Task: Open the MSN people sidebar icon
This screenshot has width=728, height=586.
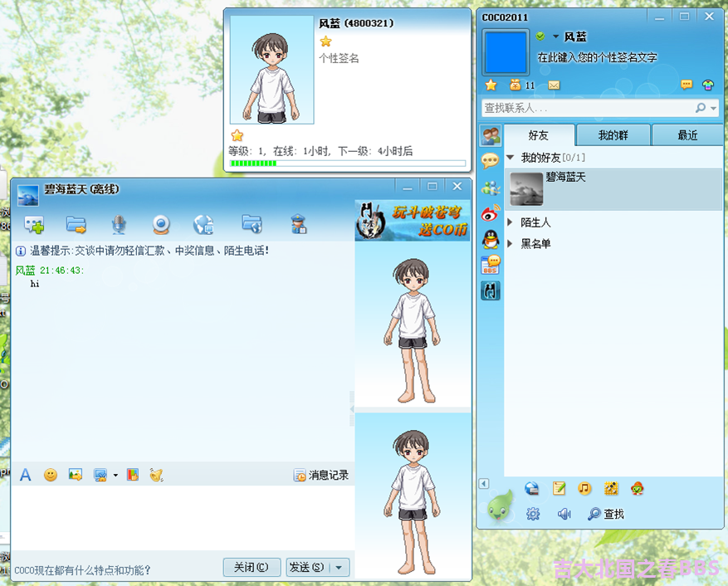Action: coord(491,188)
